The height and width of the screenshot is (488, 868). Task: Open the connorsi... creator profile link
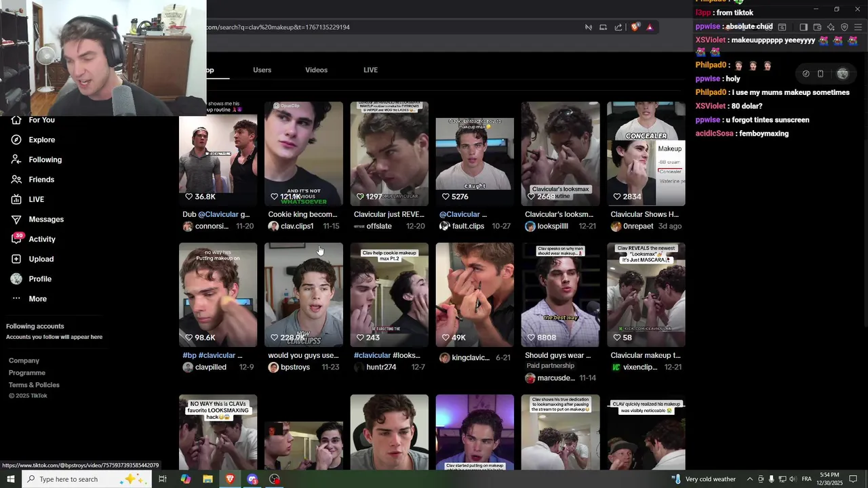pos(212,226)
